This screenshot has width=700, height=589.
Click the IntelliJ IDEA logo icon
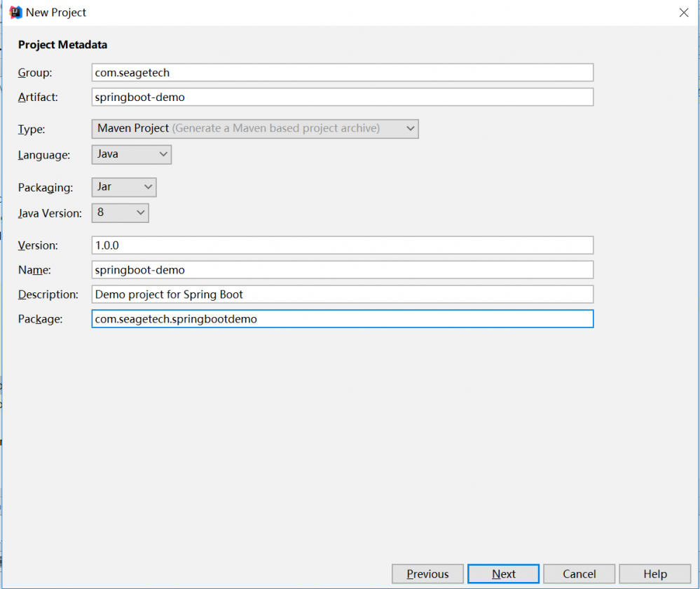tap(15, 13)
